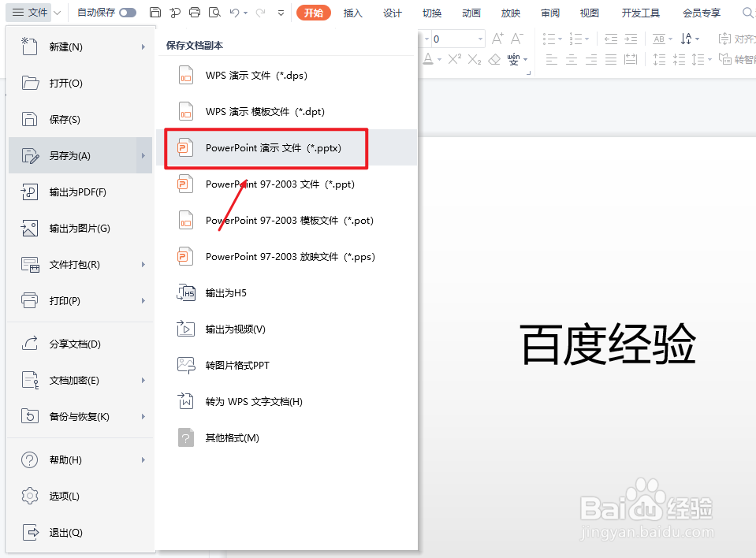Select 保存(S) in the file menu
Image resolution: width=756 pixels, height=558 pixels.
coord(80,119)
